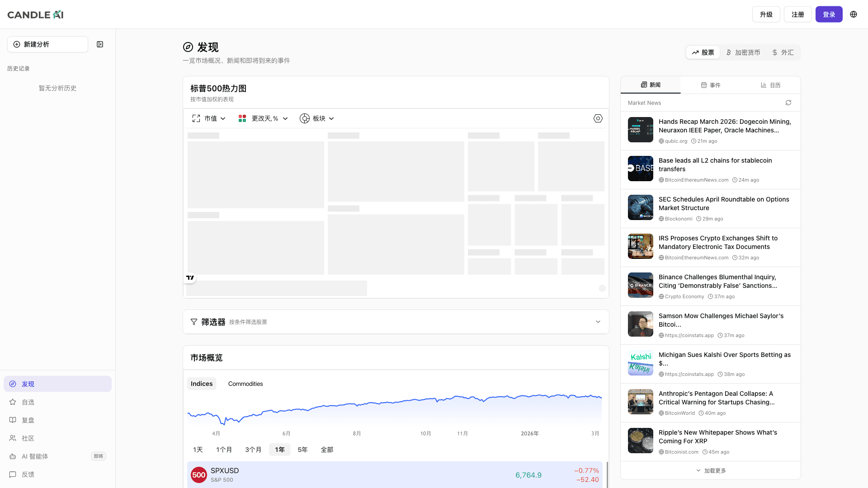Click the 新建分析 button
The width and height of the screenshot is (868, 488).
(x=47, y=44)
